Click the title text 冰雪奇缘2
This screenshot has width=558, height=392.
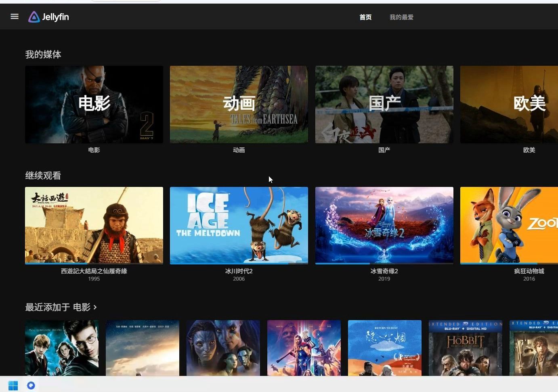click(384, 271)
